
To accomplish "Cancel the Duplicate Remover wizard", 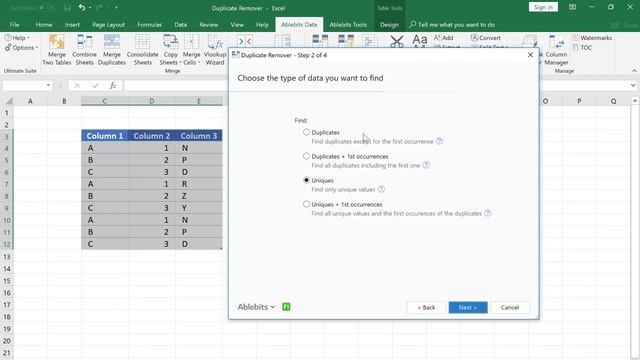I will [x=510, y=307].
